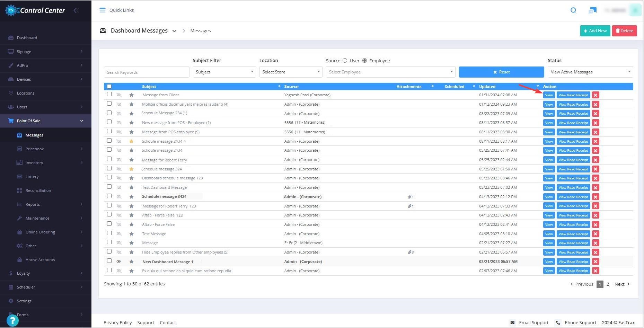
Task: Open the chat messages icon in the header
Action: 592,10
